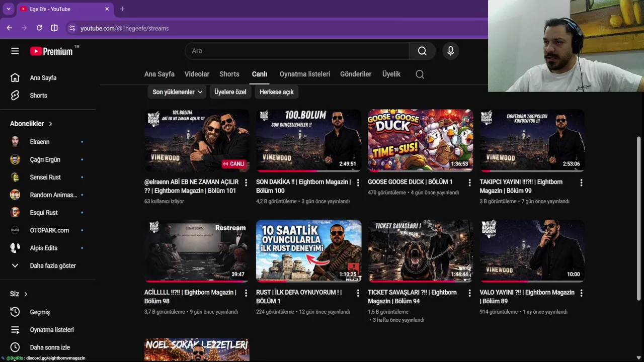Open Restream Bölüm 98 thumbnail
Image resolution: width=644 pixels, height=362 pixels.
197,251
